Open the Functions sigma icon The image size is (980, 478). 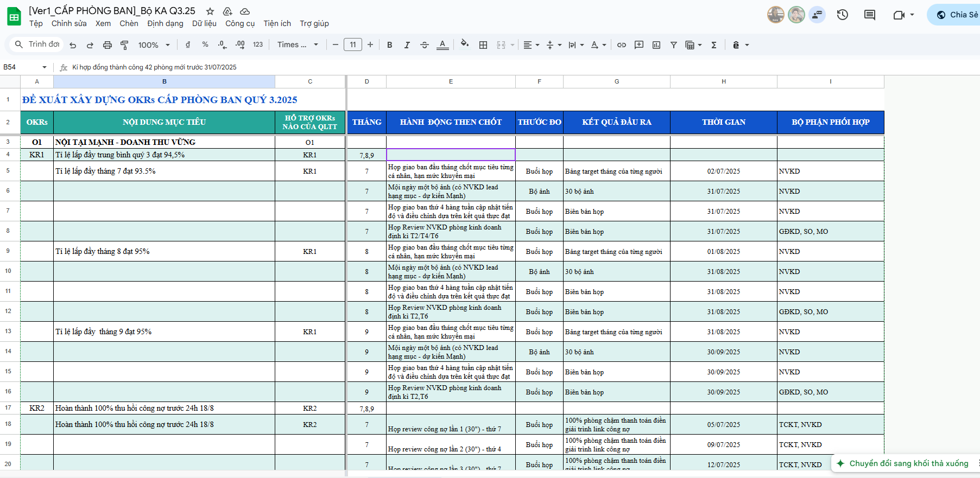click(x=714, y=45)
